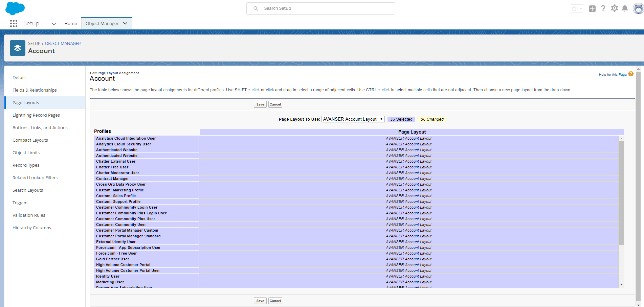Open the App Launcher dots grid
The image size is (644, 307).
click(x=14, y=23)
